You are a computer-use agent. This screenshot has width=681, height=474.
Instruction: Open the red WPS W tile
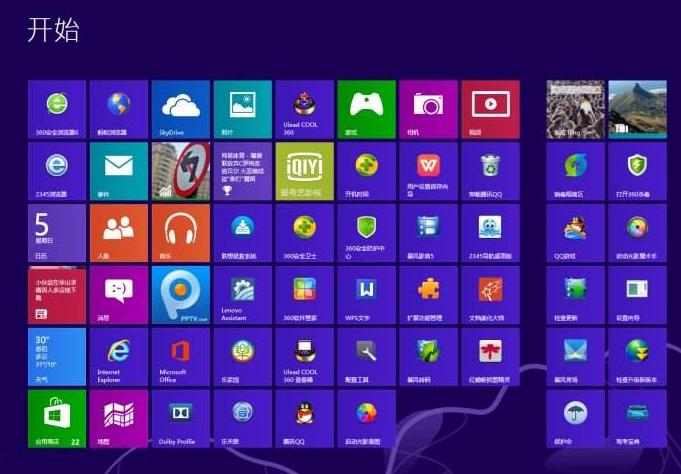click(428, 172)
